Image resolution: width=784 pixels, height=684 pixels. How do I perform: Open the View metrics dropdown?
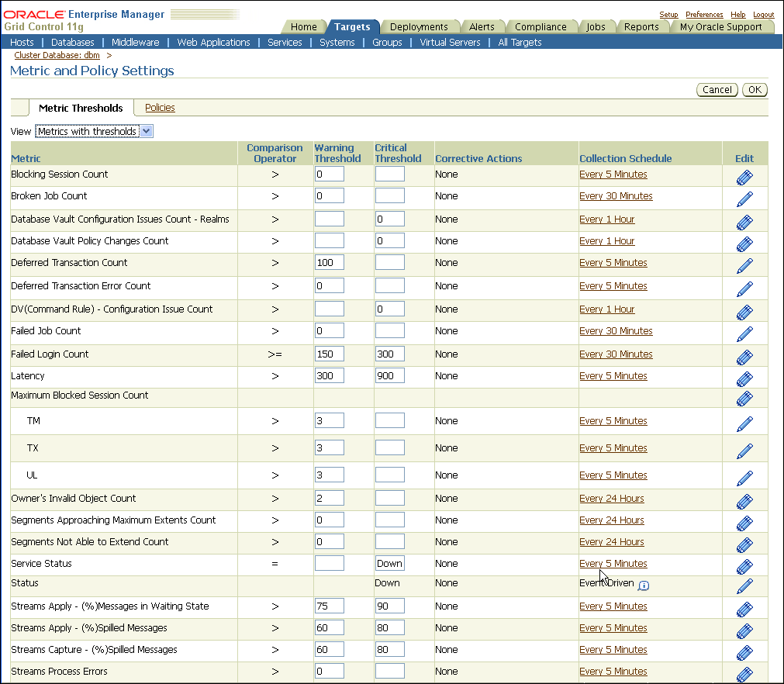pyautogui.click(x=94, y=131)
